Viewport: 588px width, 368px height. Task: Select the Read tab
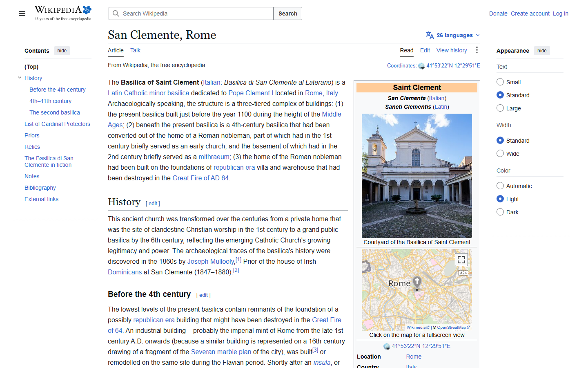point(406,50)
